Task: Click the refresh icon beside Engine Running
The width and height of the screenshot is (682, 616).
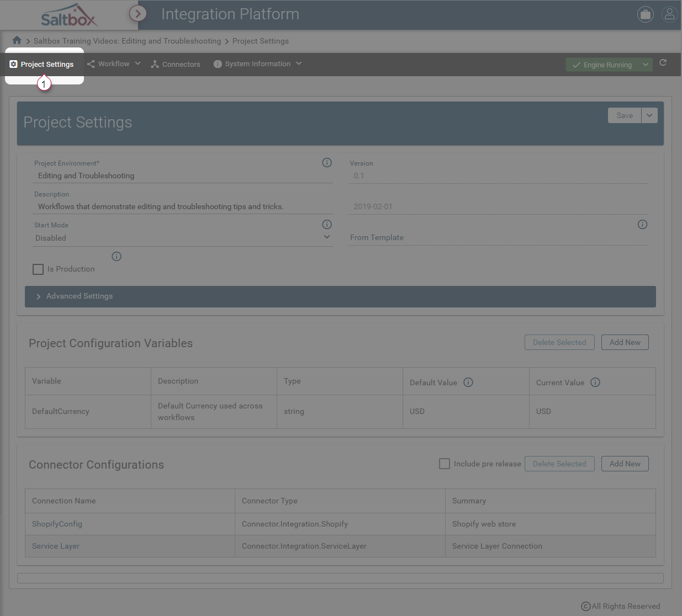Action: [x=663, y=63]
